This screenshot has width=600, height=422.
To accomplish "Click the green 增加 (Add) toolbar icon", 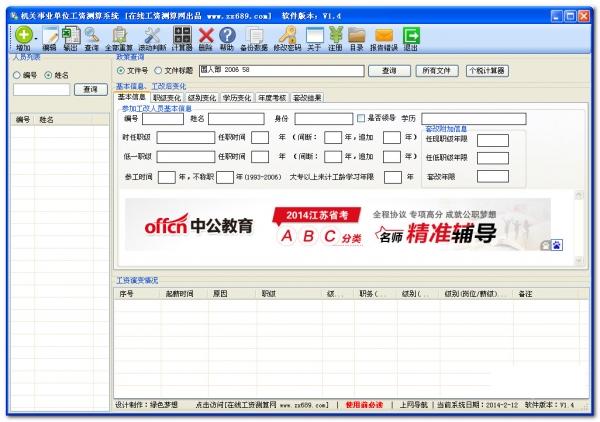I will pyautogui.click(x=23, y=35).
